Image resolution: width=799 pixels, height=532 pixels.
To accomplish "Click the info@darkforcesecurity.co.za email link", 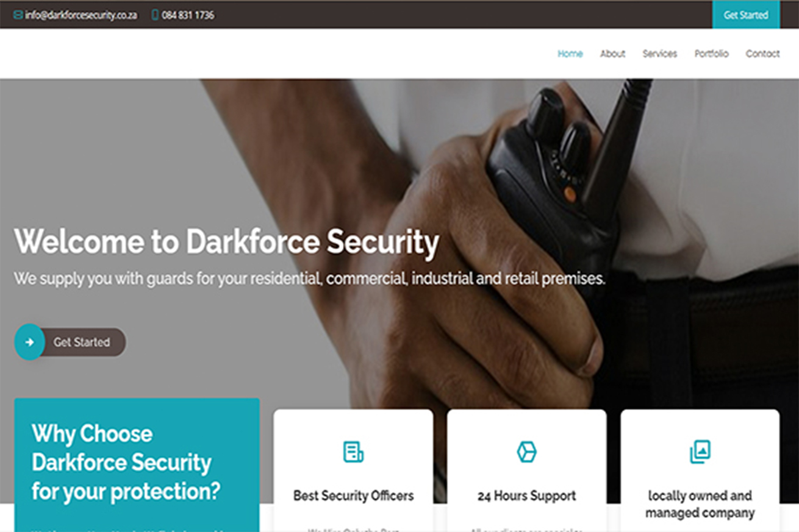I will point(81,15).
